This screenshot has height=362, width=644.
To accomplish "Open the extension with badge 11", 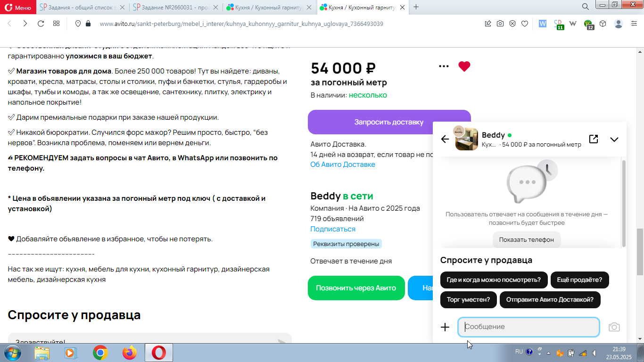I will [x=558, y=25].
